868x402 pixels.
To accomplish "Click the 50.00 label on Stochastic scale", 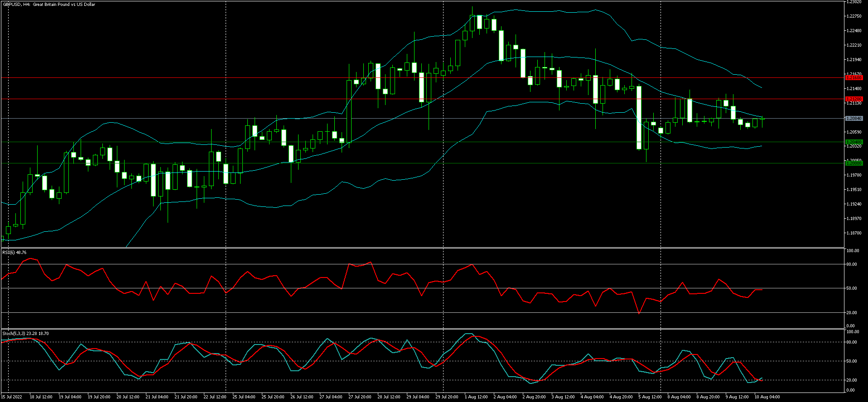I will tap(852, 361).
